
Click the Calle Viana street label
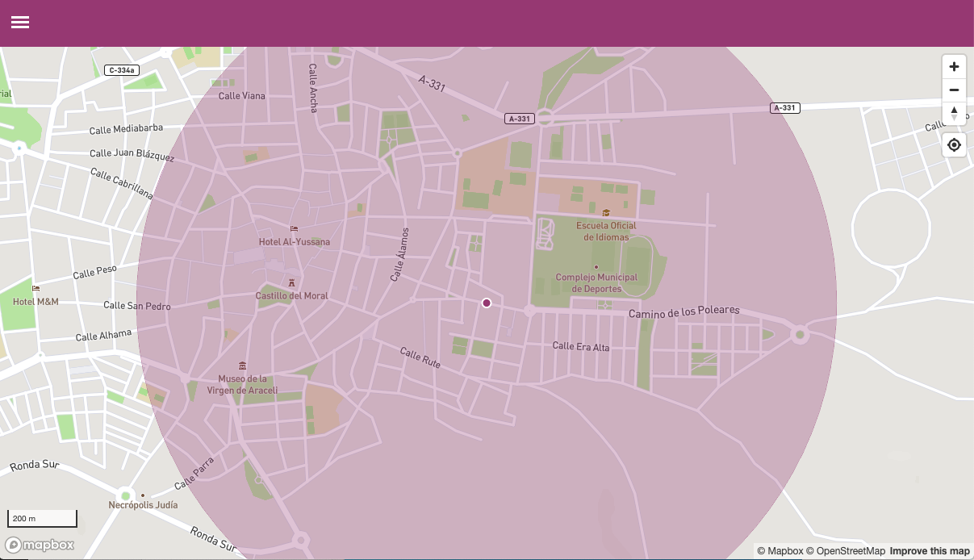point(242,96)
